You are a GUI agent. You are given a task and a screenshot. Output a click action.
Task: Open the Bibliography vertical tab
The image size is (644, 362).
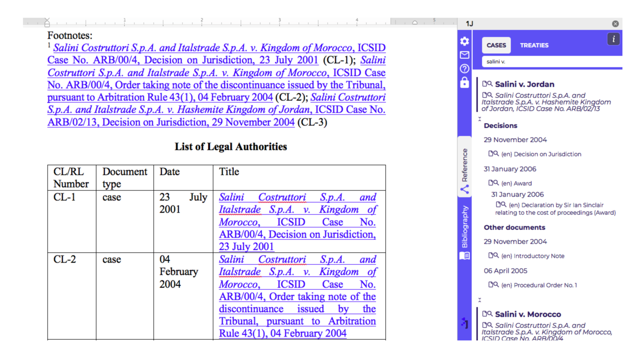pos(464,232)
